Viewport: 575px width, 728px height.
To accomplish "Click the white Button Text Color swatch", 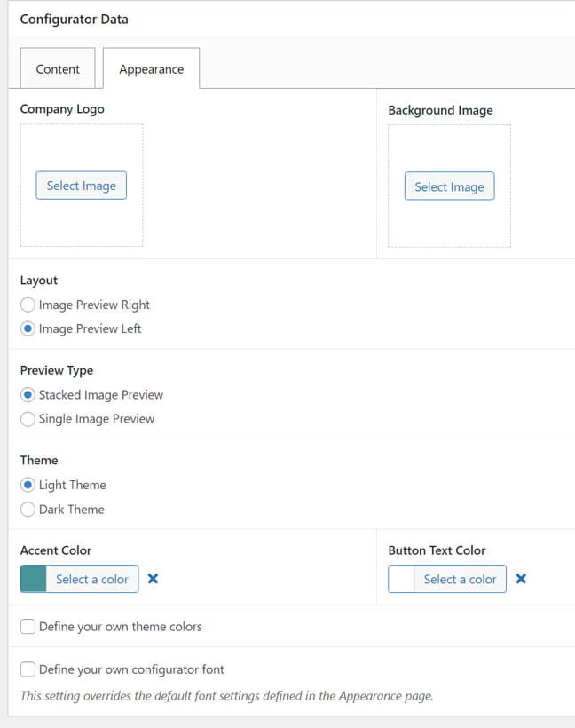I will (x=402, y=579).
